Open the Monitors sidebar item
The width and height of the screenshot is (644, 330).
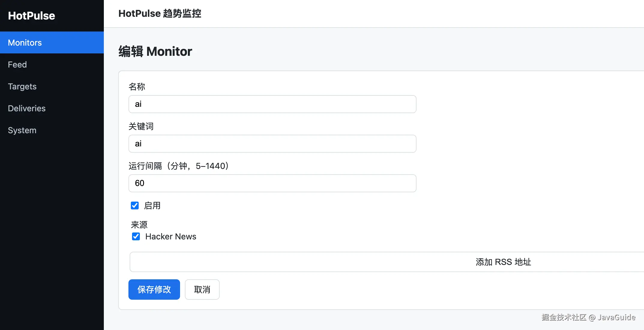(52, 43)
